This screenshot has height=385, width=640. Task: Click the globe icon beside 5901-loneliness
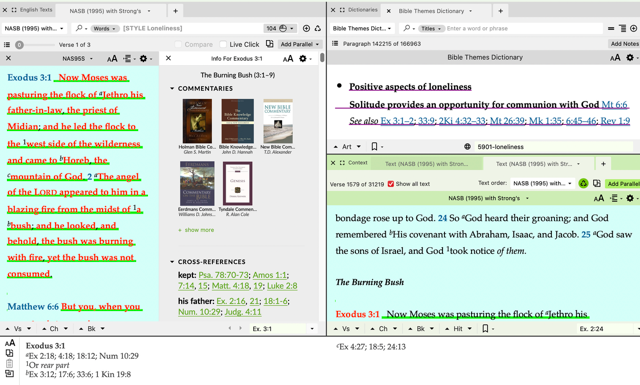[x=467, y=147]
